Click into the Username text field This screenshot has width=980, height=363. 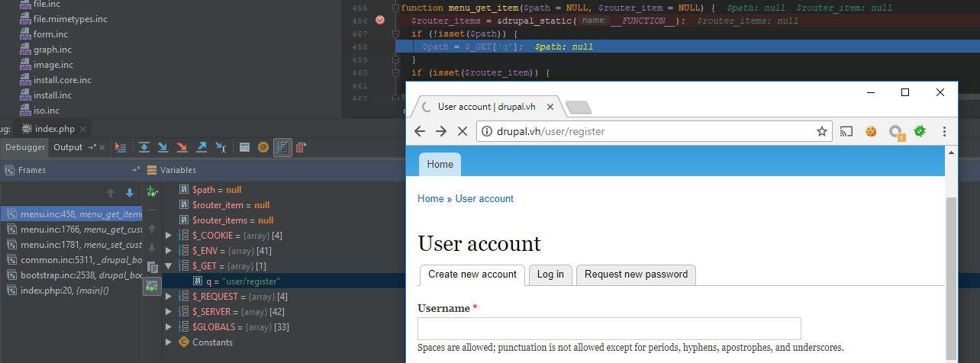(x=608, y=329)
